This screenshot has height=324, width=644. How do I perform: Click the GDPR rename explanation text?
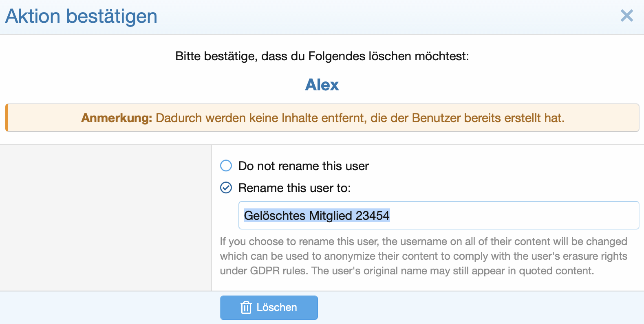423,256
